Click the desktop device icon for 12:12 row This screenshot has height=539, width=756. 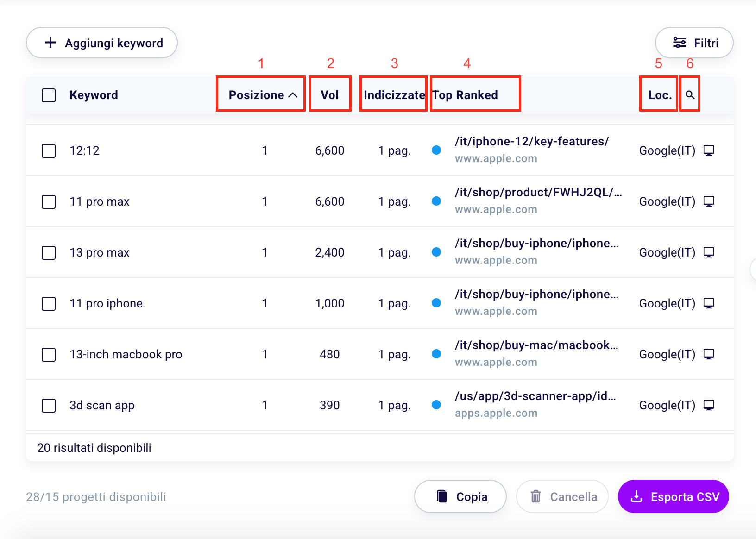pyautogui.click(x=709, y=150)
